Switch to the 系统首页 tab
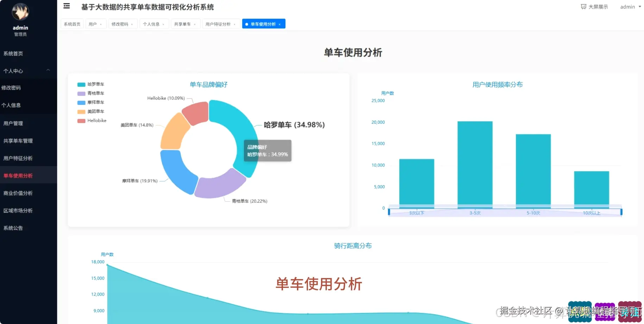The height and width of the screenshot is (324, 644). tap(72, 24)
